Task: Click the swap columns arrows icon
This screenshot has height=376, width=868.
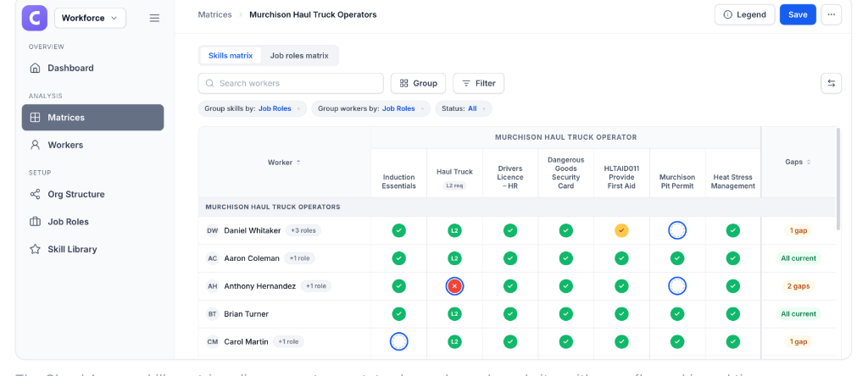Action: 831,84
